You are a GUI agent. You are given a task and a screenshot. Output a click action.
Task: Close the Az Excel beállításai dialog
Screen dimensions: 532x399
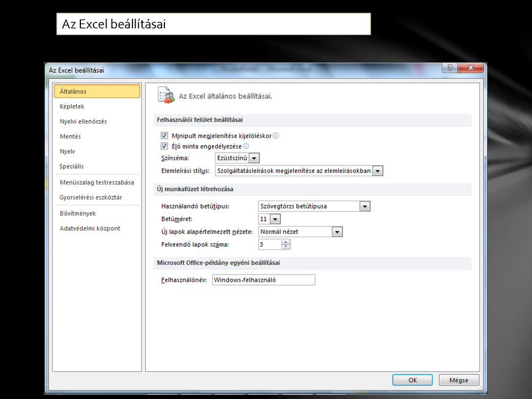click(x=471, y=68)
